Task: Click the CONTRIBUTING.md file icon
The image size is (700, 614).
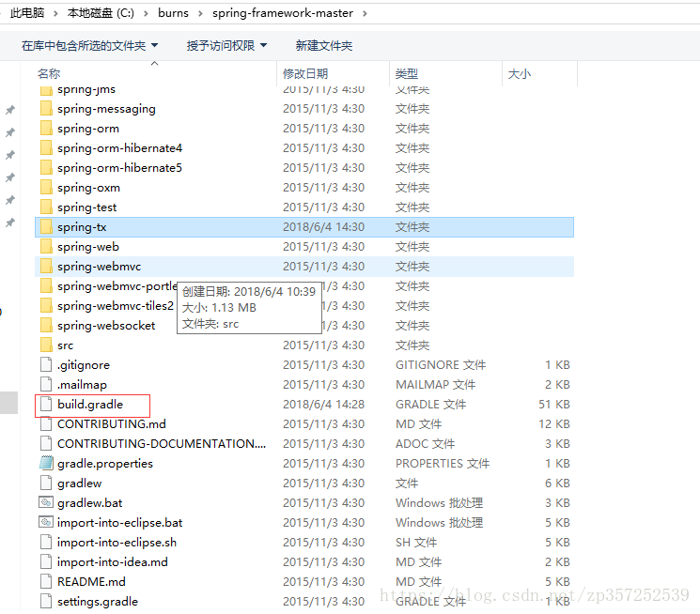Action: tap(46, 423)
